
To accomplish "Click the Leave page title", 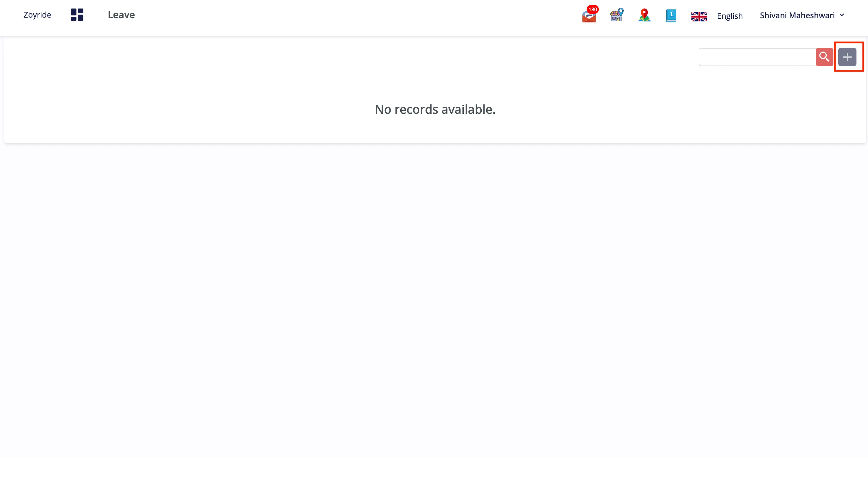I will 121,15.
